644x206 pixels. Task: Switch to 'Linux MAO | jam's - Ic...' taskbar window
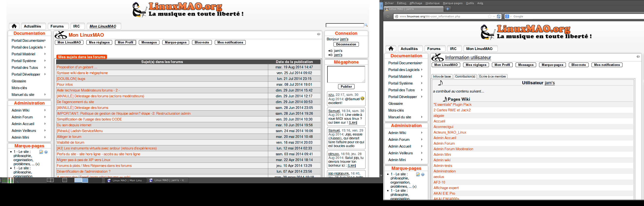tap(168, 180)
